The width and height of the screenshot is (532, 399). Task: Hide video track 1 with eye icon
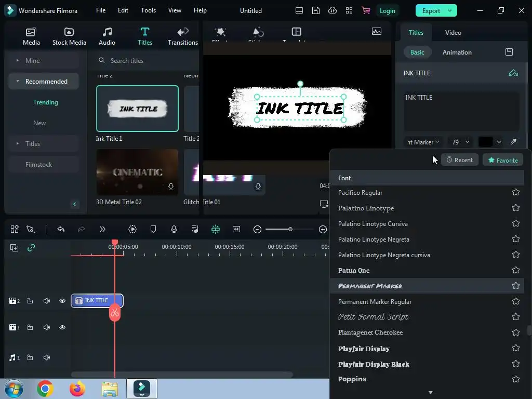(62, 327)
